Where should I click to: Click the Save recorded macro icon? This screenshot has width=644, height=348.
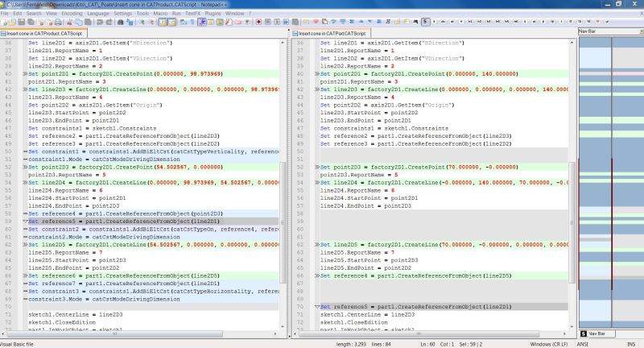pos(295,22)
